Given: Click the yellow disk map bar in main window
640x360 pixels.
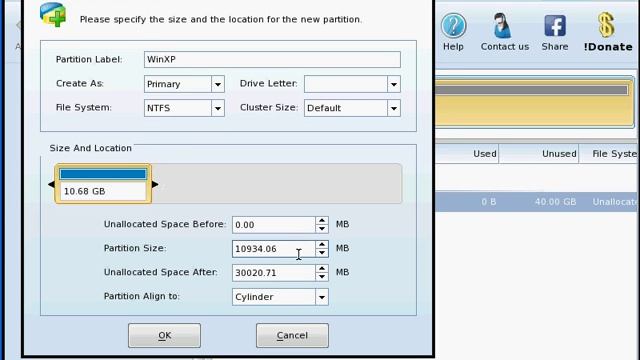Looking at the screenshot, I should coord(535,102).
